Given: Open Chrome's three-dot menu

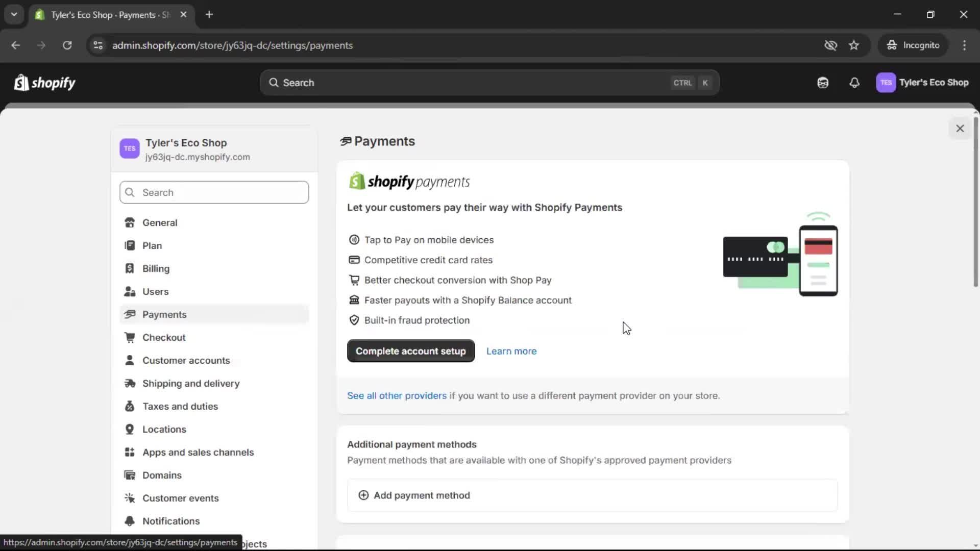Looking at the screenshot, I should [965, 45].
